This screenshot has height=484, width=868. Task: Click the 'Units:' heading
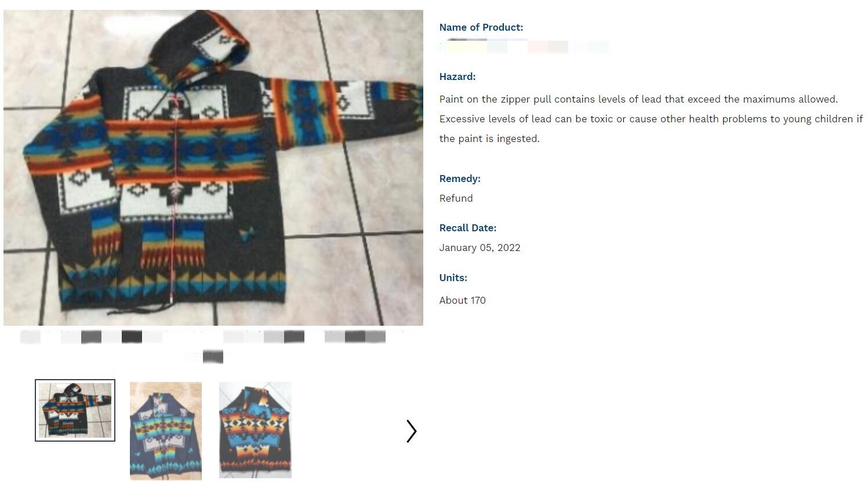(453, 278)
